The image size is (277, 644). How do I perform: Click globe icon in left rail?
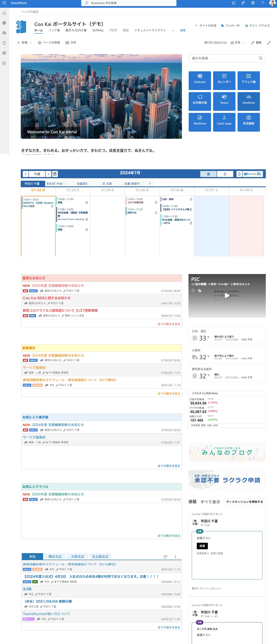tap(4, 23)
